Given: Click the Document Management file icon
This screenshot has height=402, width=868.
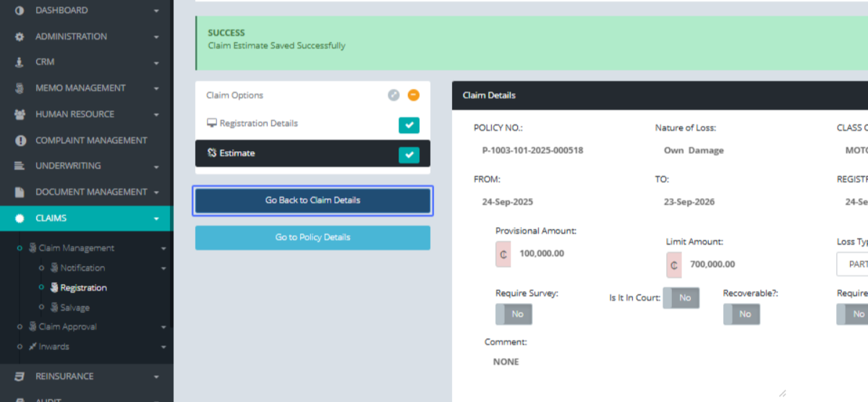Looking at the screenshot, I should coord(20,192).
